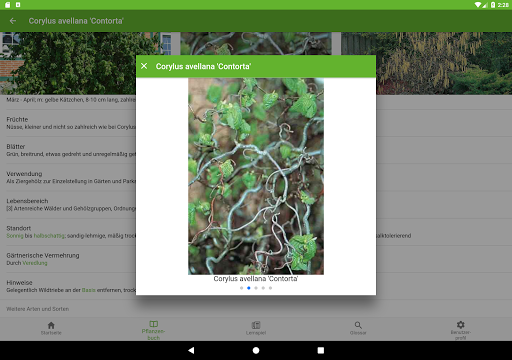Select fourth image pagination dot
The height and width of the screenshot is (360, 512).
point(263,288)
